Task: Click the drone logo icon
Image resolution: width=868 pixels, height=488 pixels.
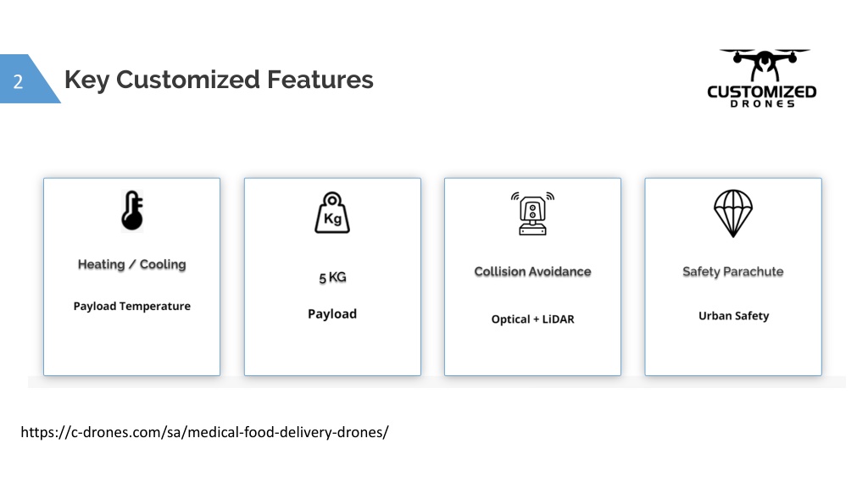Action: pos(764,65)
